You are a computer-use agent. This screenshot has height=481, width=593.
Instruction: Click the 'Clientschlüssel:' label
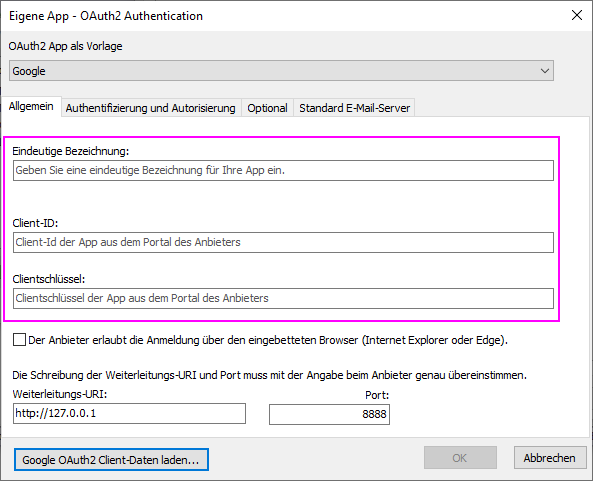click(x=49, y=279)
